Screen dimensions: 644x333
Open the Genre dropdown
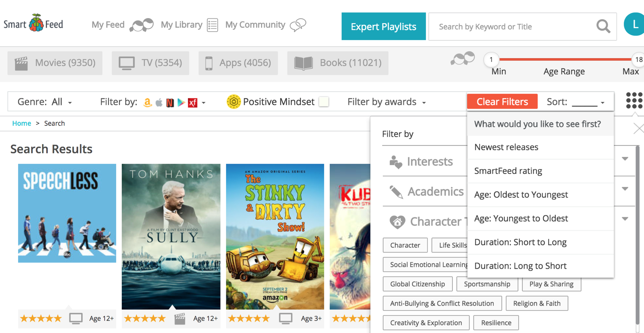(x=45, y=102)
